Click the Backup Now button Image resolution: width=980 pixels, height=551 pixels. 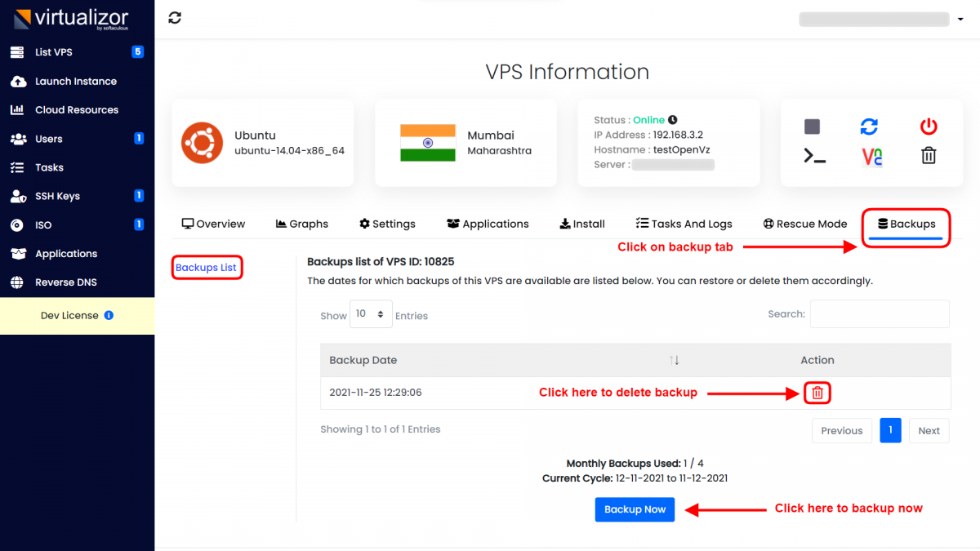coord(635,509)
